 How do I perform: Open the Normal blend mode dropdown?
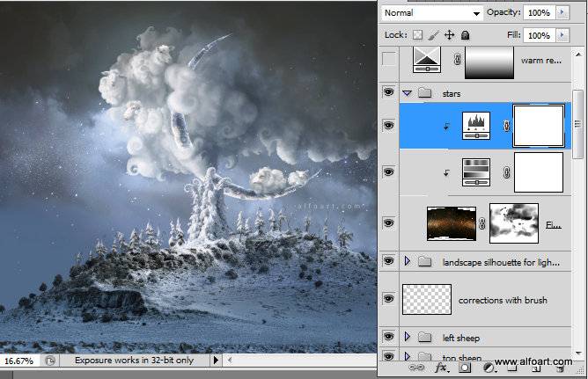coord(432,13)
